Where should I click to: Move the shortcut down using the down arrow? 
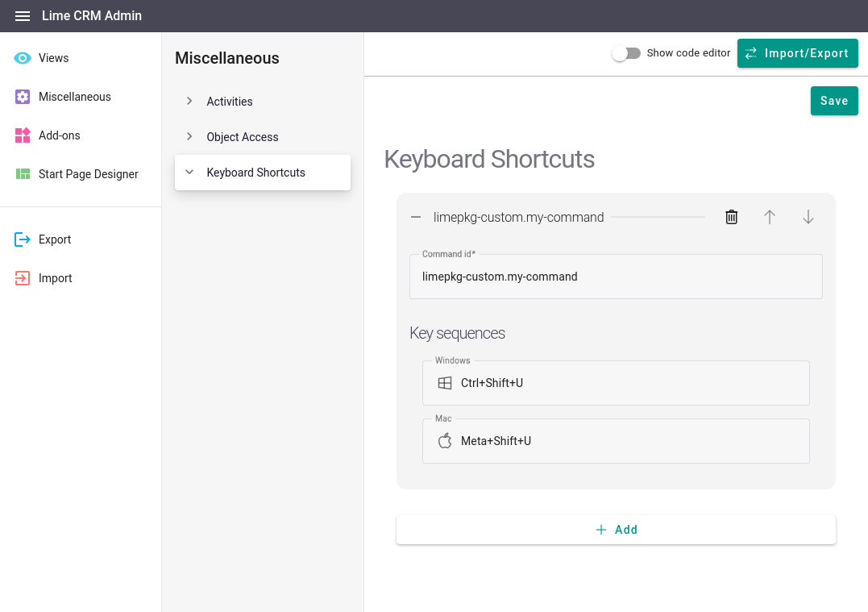pos(808,217)
